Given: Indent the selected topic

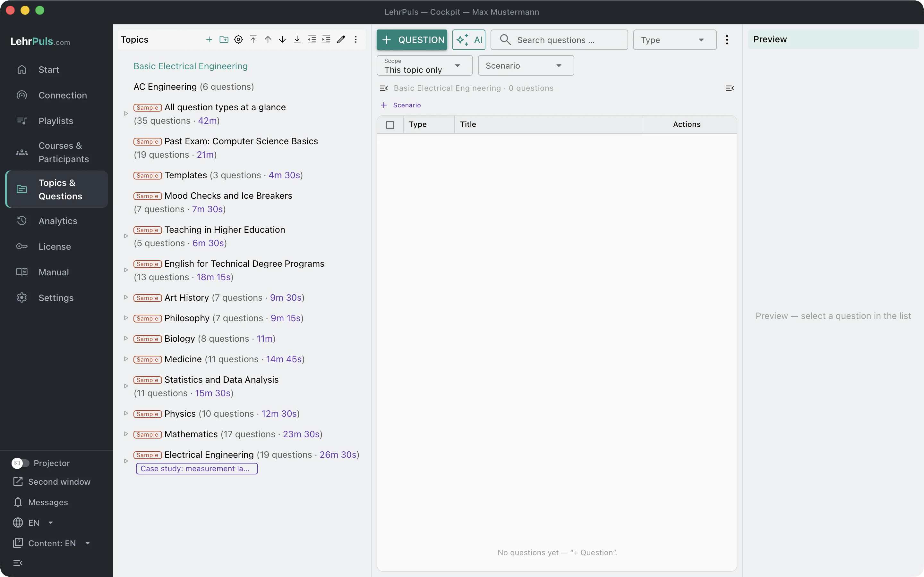Looking at the screenshot, I should (x=327, y=40).
